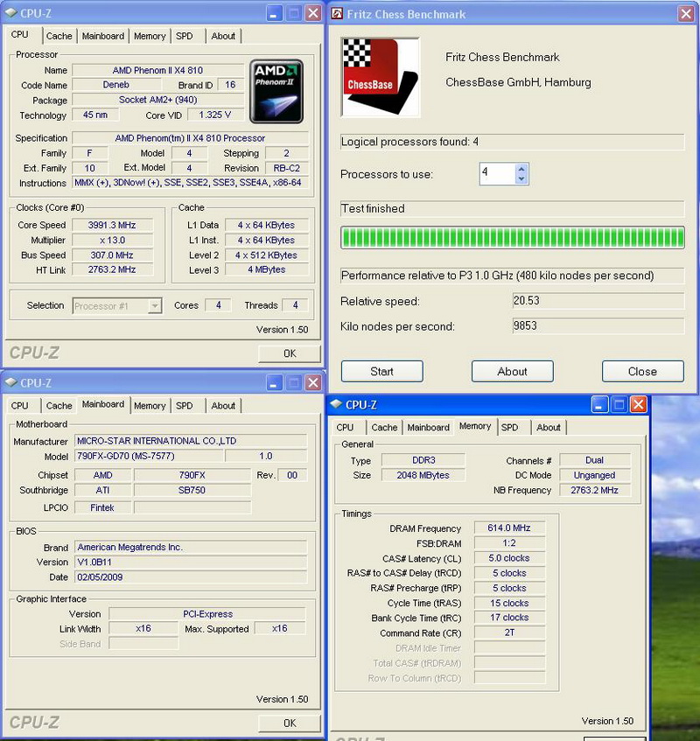Close the top-left CPU-Z CPU window
The image size is (700, 741).
(x=313, y=13)
